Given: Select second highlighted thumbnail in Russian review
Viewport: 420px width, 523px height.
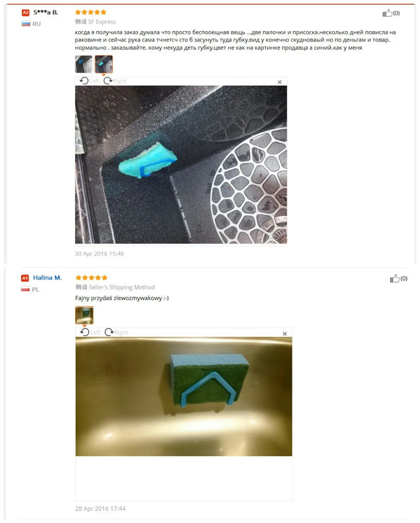Looking at the screenshot, I should click(x=104, y=64).
